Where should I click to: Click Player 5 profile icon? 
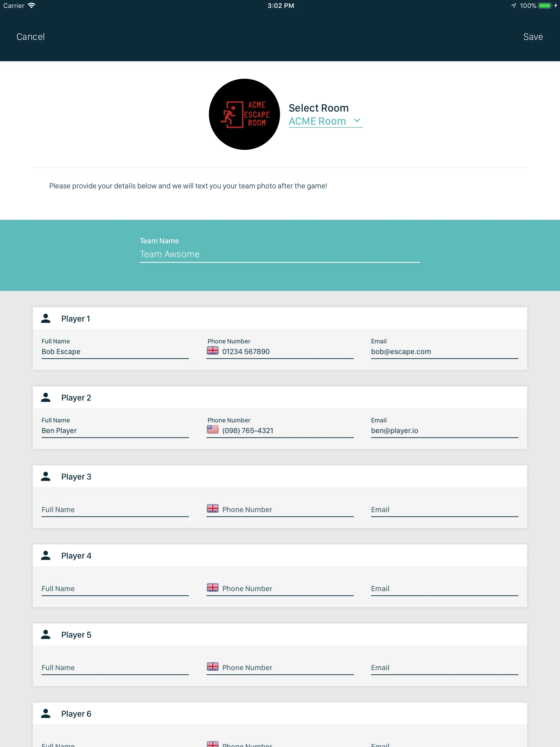46,634
